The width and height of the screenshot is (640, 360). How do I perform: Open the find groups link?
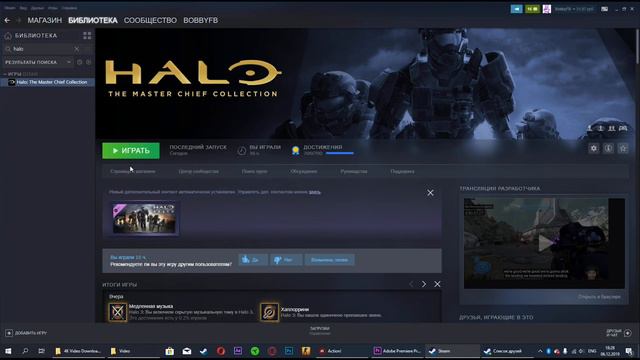coord(254,171)
